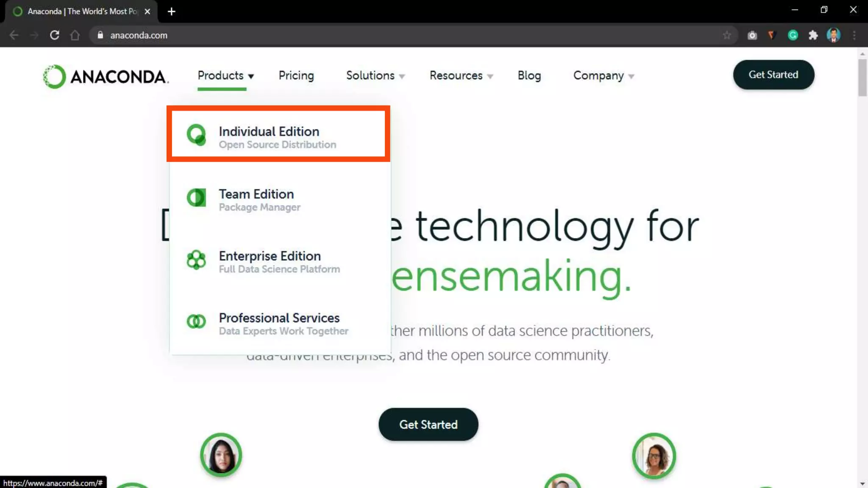
Task: Click the browser home icon
Action: [75, 35]
